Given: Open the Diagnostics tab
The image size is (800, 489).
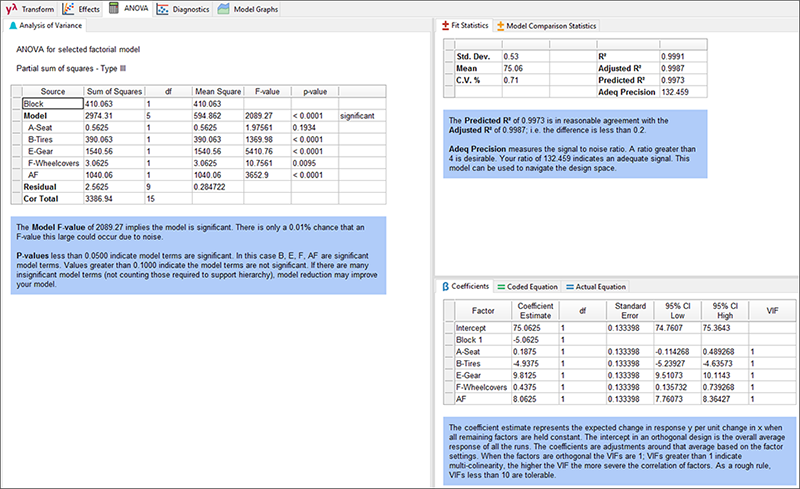Looking at the screenshot, I should (183, 8).
